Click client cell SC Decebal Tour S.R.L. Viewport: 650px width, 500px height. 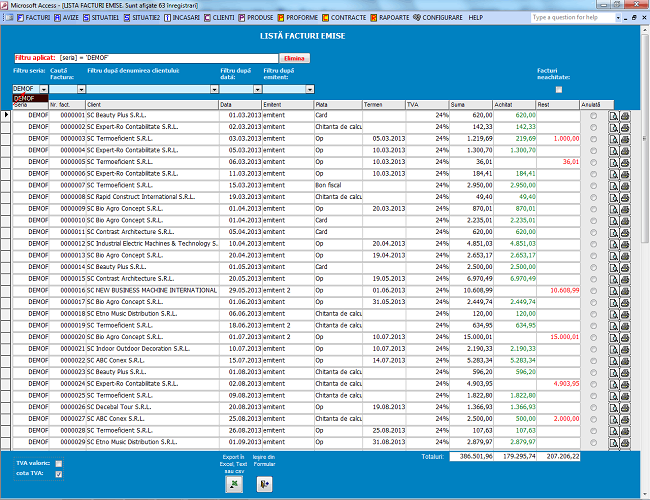point(153,408)
